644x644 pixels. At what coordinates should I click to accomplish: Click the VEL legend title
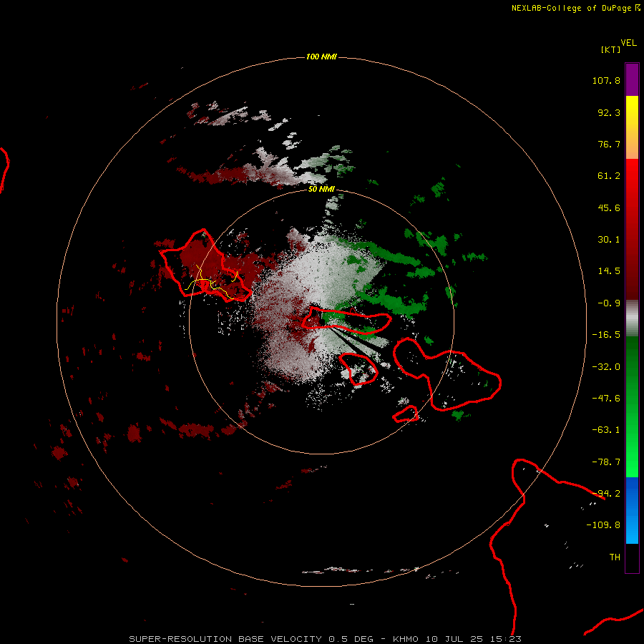(628, 43)
